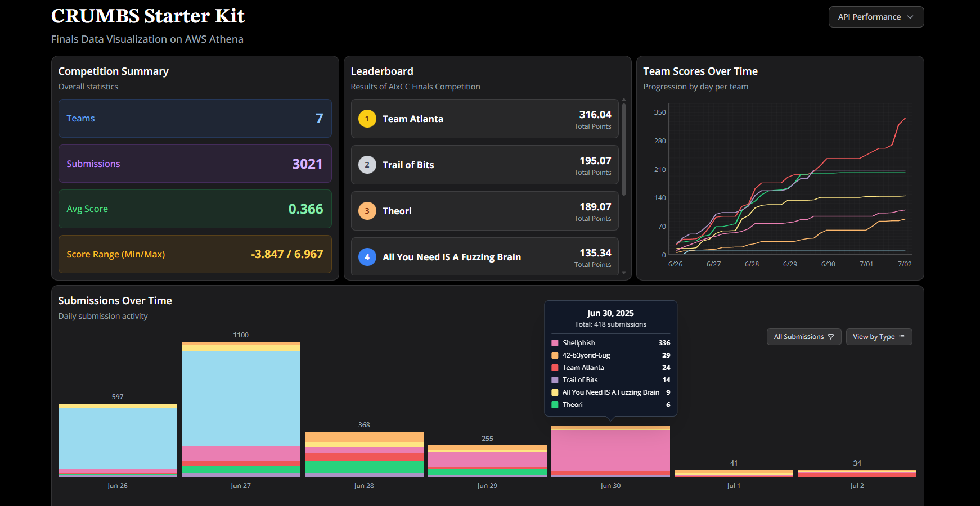Click the blue rank 4 badge
Screen dimensions: 980x506
coord(367,257)
